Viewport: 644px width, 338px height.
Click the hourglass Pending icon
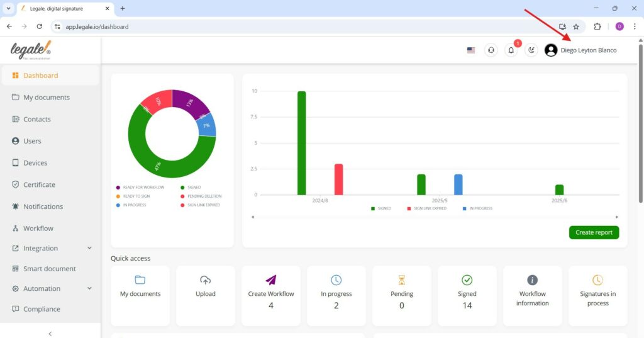[x=402, y=280]
